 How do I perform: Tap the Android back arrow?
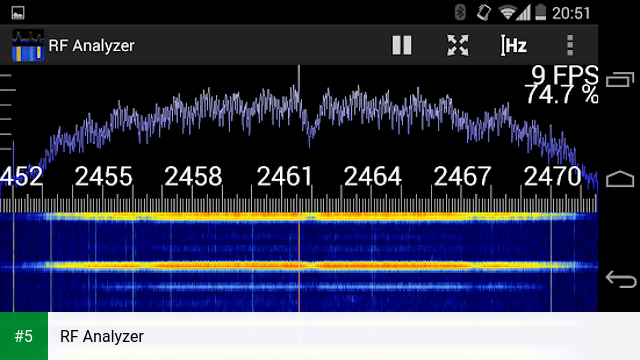point(621,279)
